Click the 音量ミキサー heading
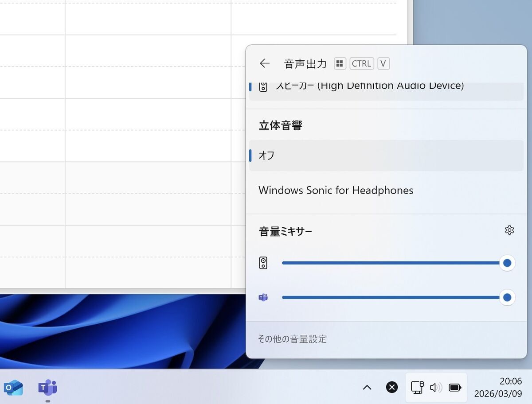Image resolution: width=532 pixels, height=404 pixels. (286, 231)
